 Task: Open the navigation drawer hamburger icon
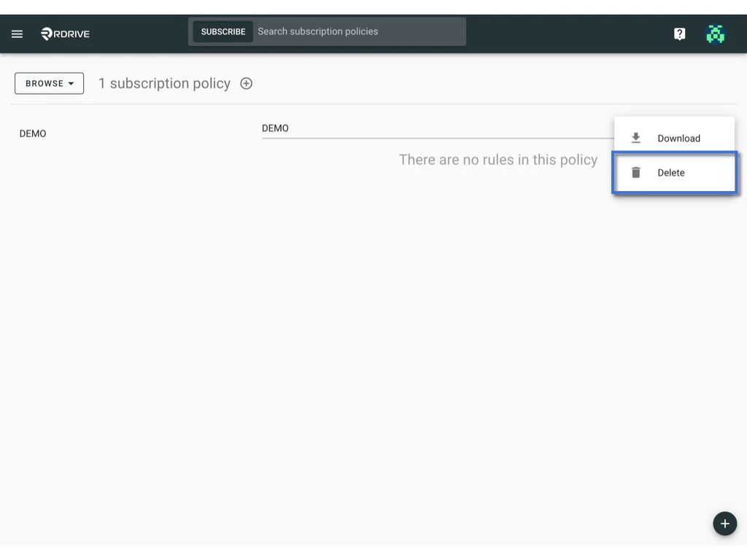coord(17,34)
